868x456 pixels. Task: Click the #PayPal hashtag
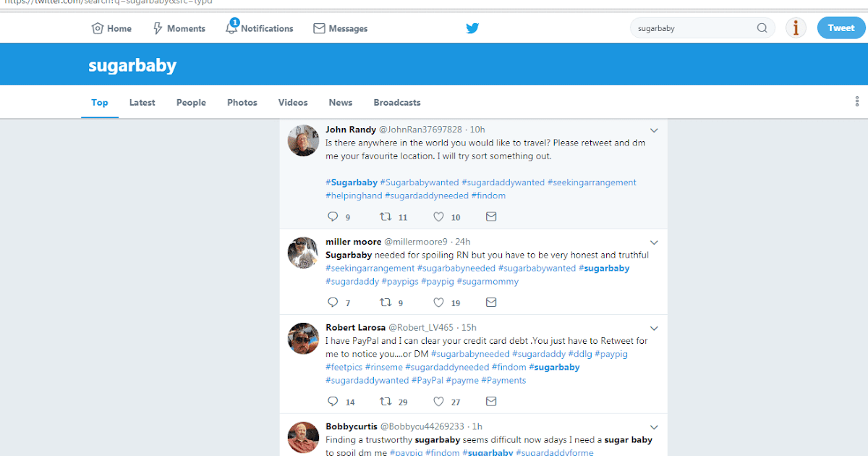(427, 380)
